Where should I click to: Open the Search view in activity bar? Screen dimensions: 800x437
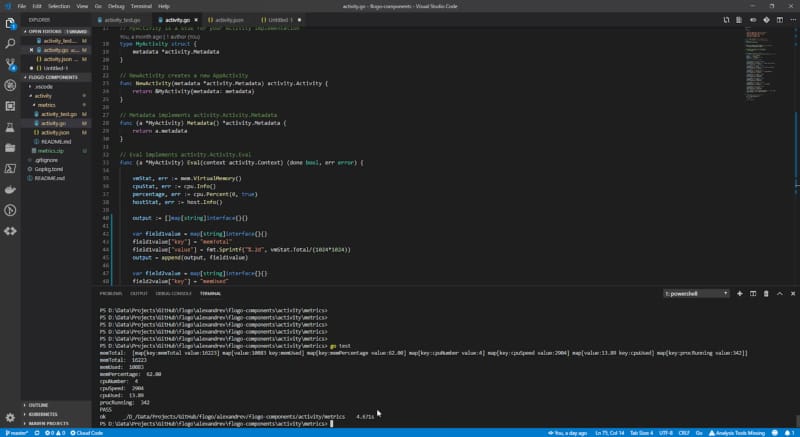[10, 44]
